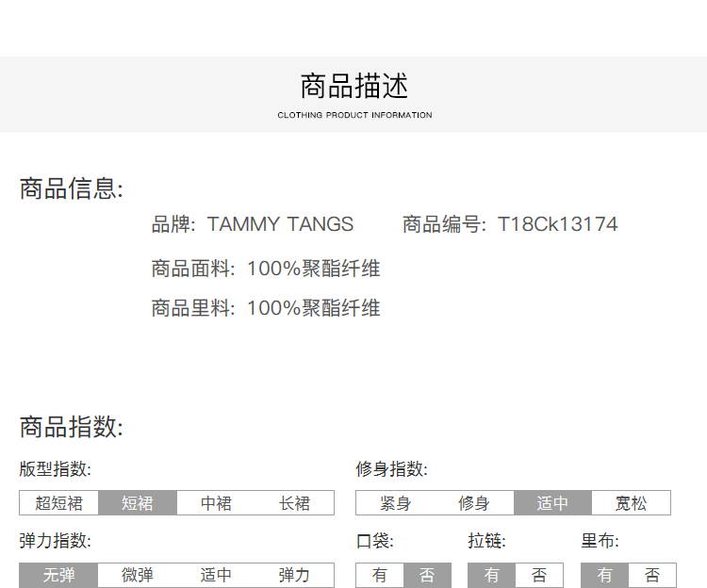Select the 超短裙 length option

[59, 503]
